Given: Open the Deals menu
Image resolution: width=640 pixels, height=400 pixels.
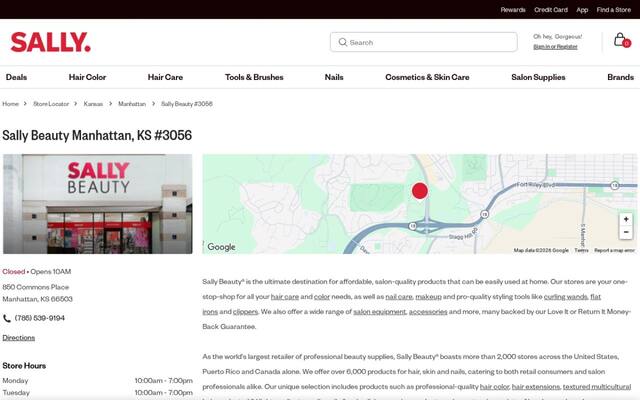Looking at the screenshot, I should pos(16,77).
